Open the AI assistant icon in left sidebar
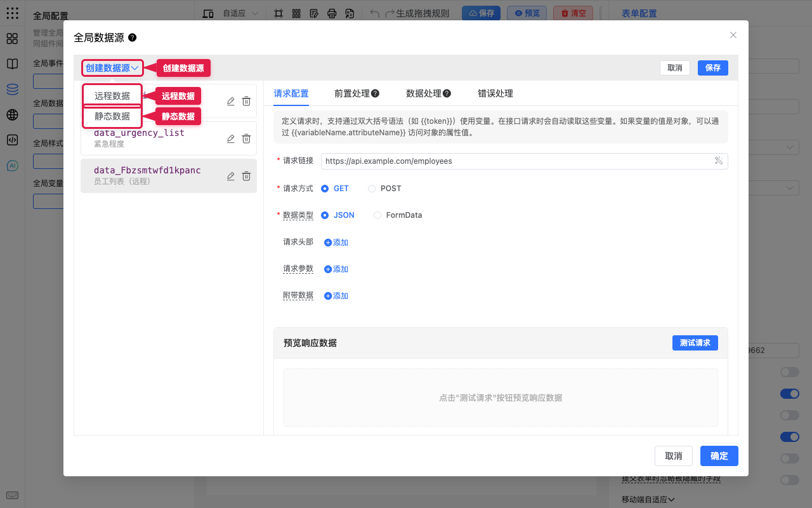Viewport: 812px width, 508px height. click(12, 165)
